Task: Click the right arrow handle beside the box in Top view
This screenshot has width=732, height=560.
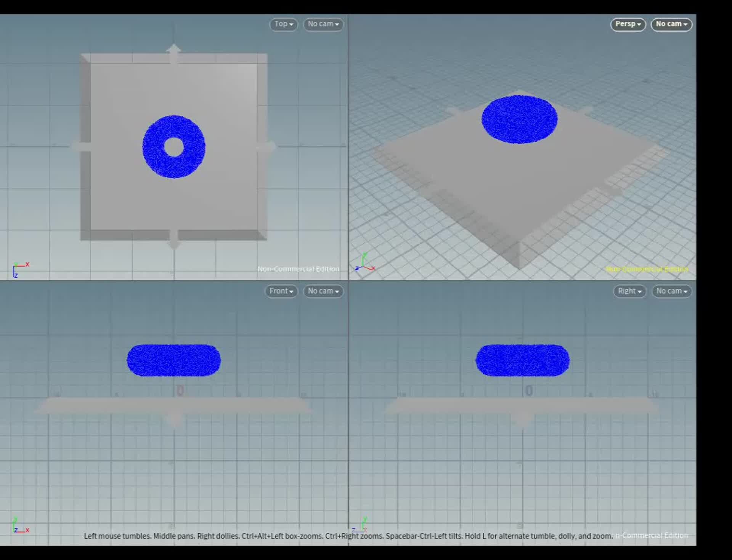Action: 267,147
